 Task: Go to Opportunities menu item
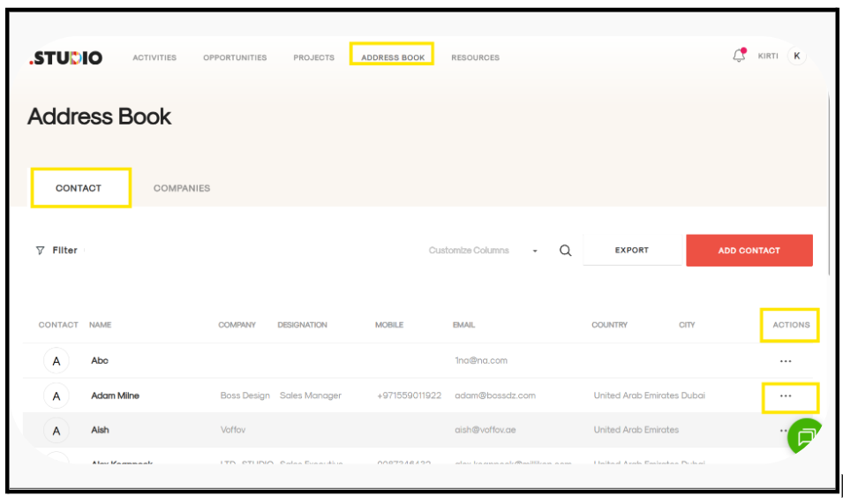pos(235,58)
